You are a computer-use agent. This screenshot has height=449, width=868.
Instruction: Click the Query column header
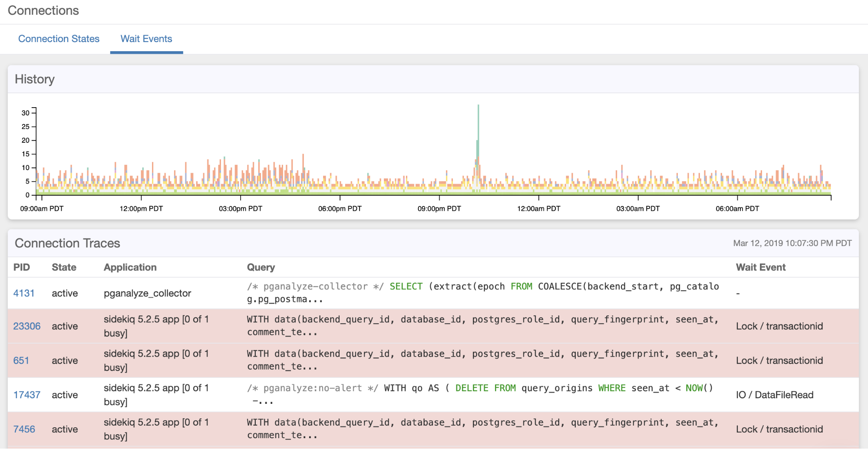261,267
